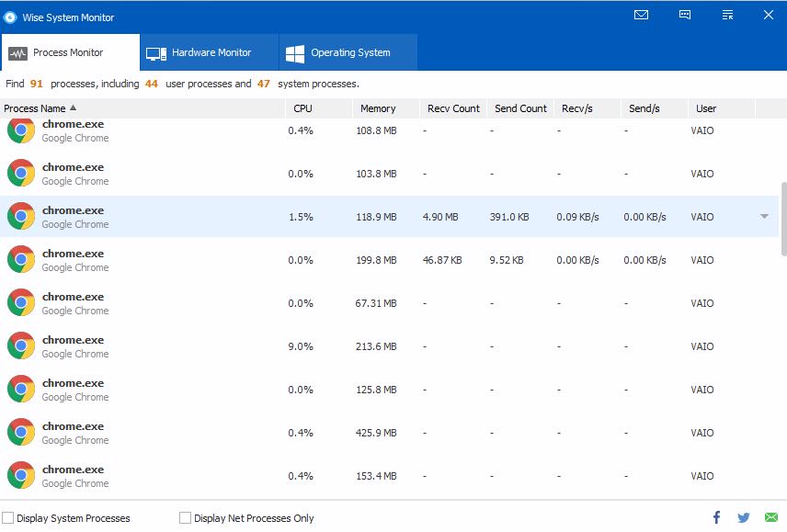
Task: Click Chrome icon of the 103.8 MB process
Action: 21,173
